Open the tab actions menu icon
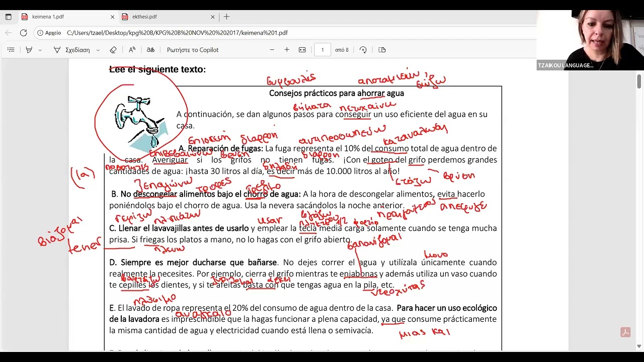Screen dimensions: 644x362 tap(8, 17)
